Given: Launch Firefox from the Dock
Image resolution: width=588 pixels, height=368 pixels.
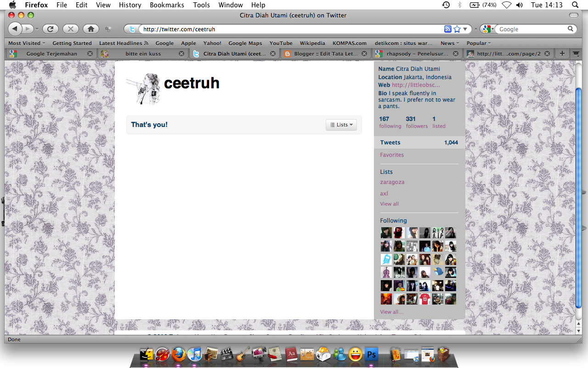Looking at the screenshot, I should (179, 355).
